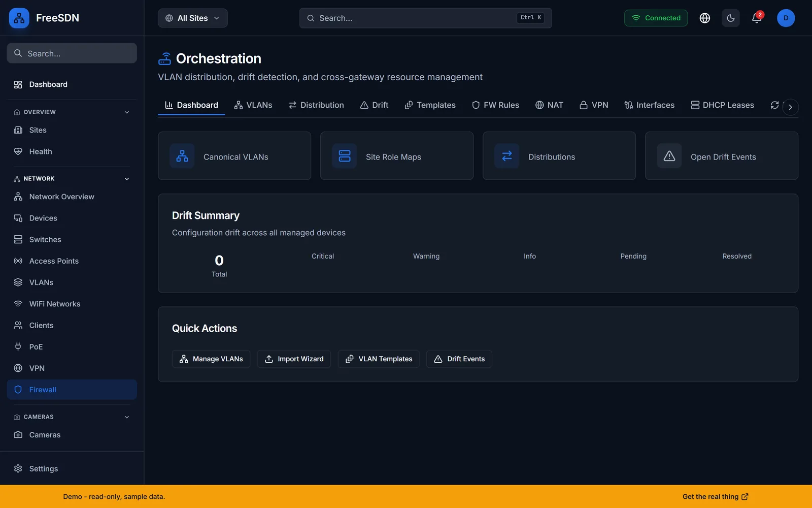Screen dimensions: 812x508
Task: Click the Resolved drift count label
Action: click(x=737, y=256)
